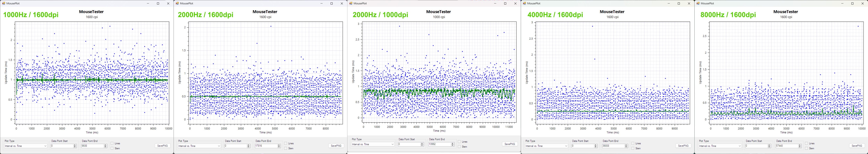868x154 pixels.
Task: Decrease Data Point End below 57448
Action: coord(800,147)
